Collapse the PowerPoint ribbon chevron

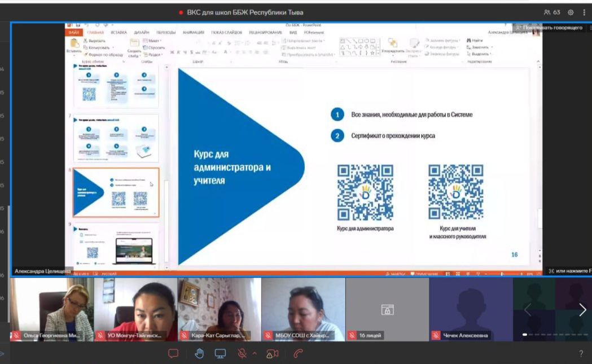[x=538, y=61]
